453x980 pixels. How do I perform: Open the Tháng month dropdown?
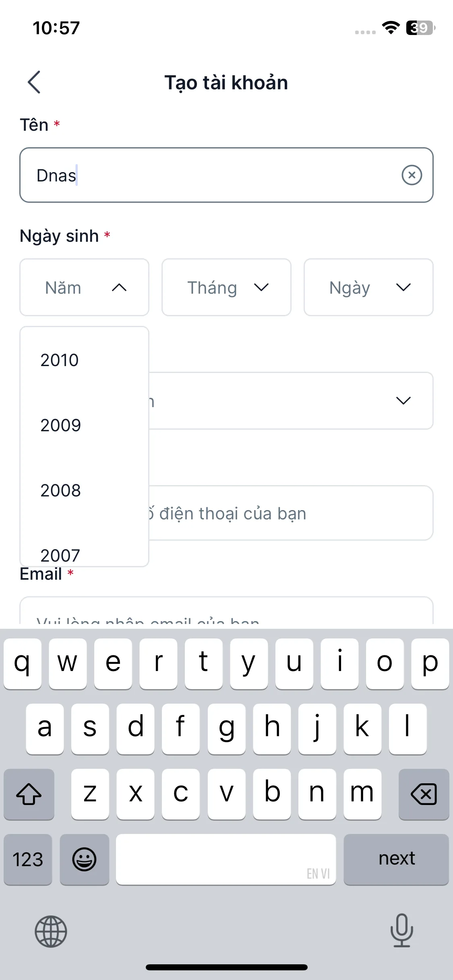(226, 287)
